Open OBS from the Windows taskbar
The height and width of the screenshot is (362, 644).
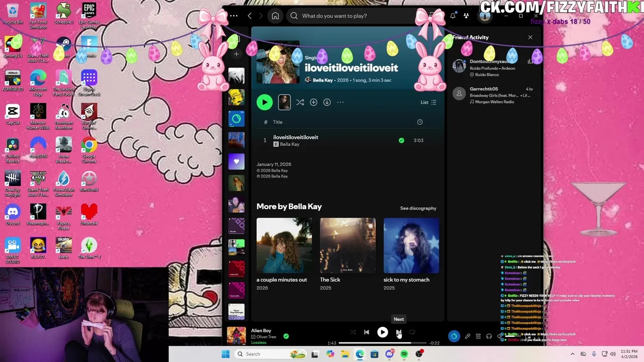point(419,354)
